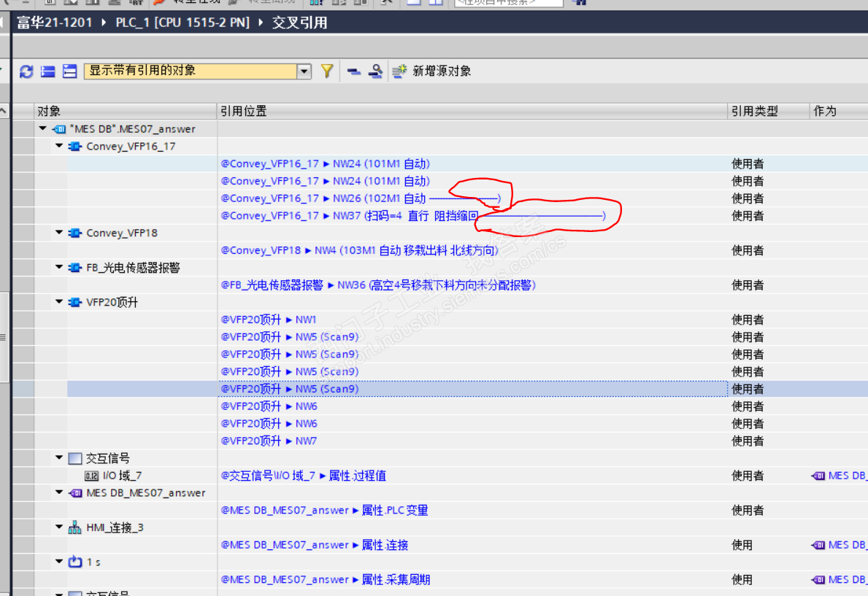The width and height of the screenshot is (868, 596).
Task: Click the 引用位置 column header
Action: point(472,111)
